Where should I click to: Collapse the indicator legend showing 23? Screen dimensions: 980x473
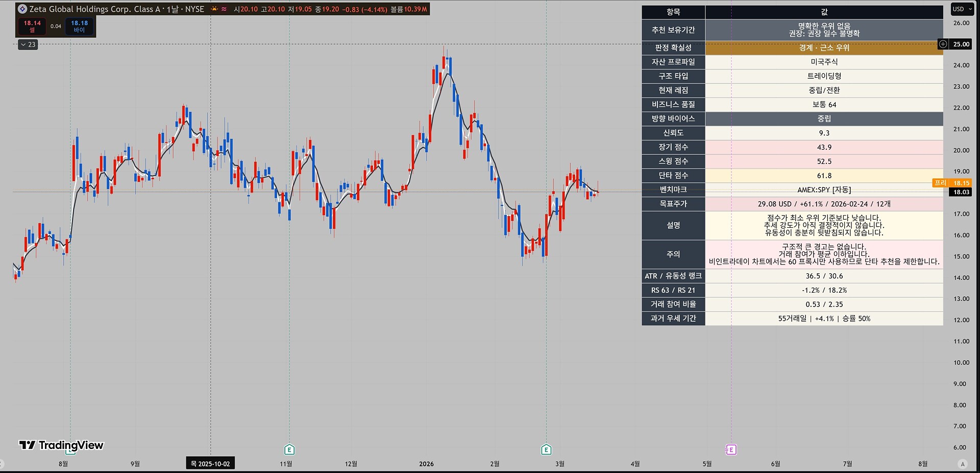coord(28,44)
